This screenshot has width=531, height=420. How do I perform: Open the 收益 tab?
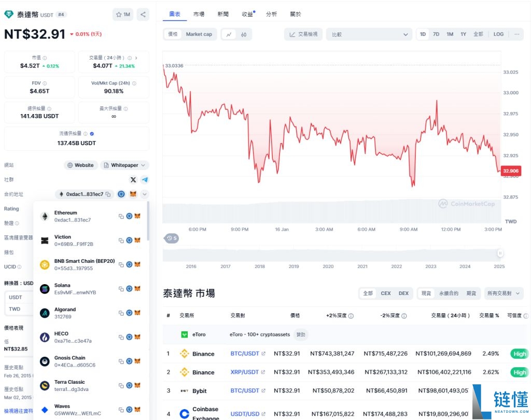pos(247,14)
